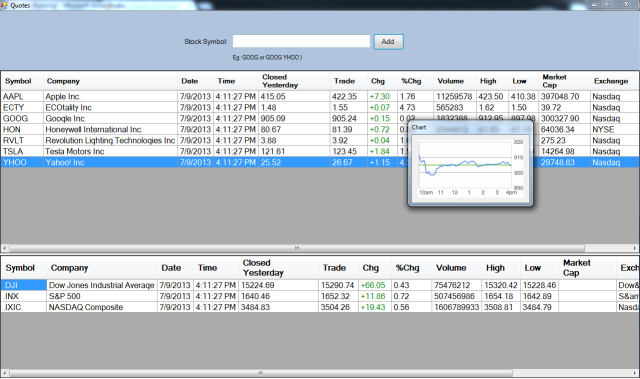Screen dimensions: 640x379
Task: Click upper table Time column header
Action: (236, 81)
